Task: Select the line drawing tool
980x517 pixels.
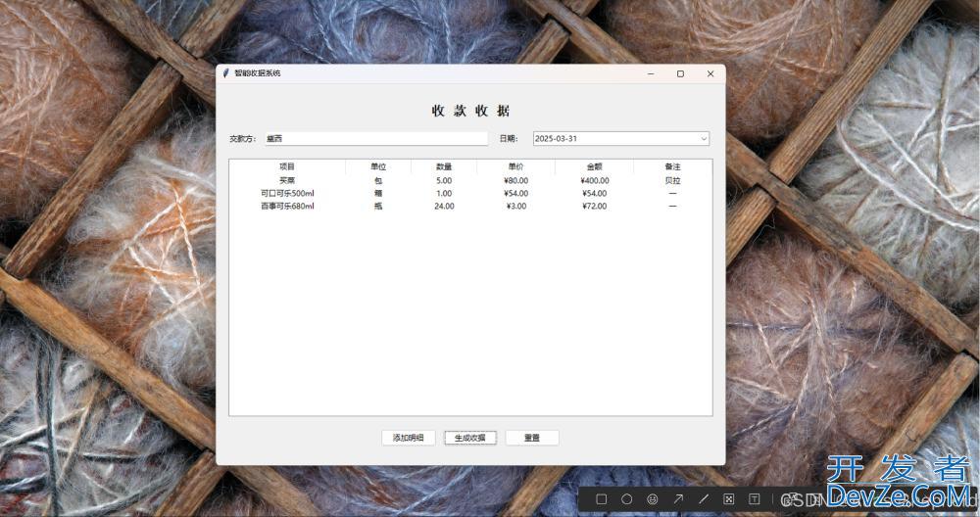Action: point(704,499)
